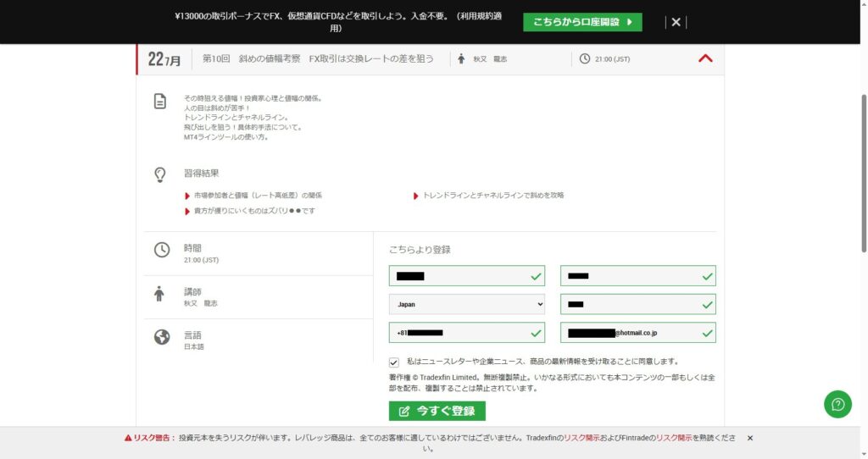Close the top bonus banner
The image size is (868, 459).
[676, 22]
